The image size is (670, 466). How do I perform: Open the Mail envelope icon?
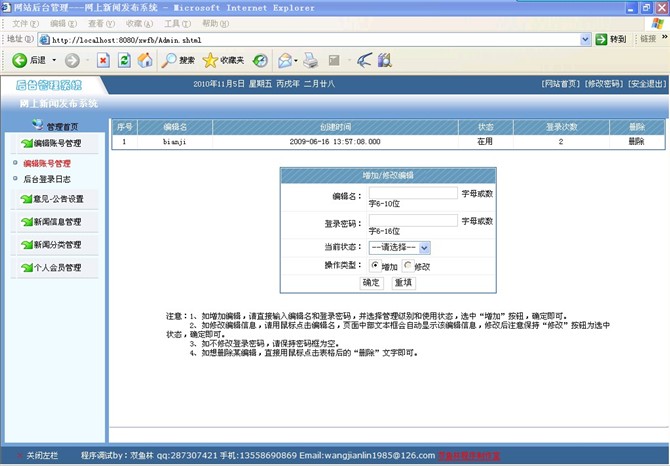click(285, 60)
